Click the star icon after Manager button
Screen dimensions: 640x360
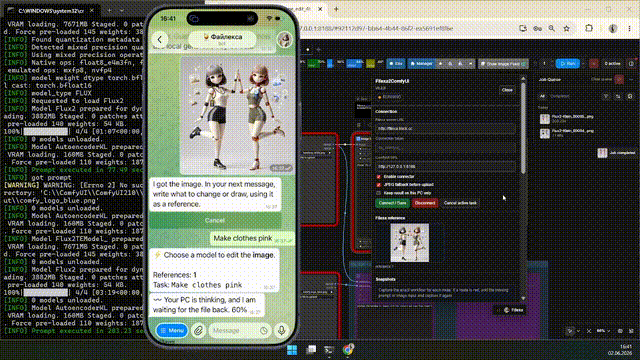tap(440, 64)
